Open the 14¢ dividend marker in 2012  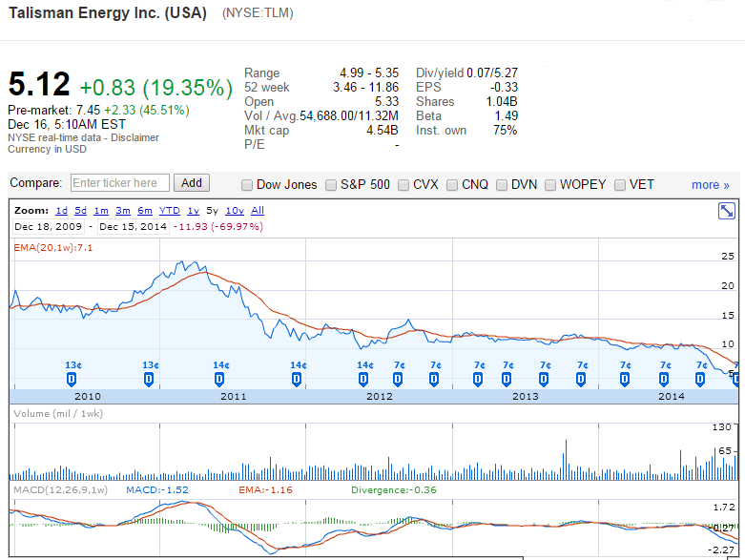(363, 379)
